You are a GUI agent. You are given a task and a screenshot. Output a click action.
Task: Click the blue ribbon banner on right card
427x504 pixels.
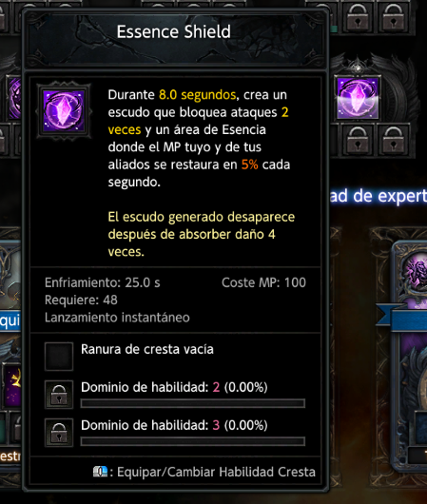click(x=402, y=317)
